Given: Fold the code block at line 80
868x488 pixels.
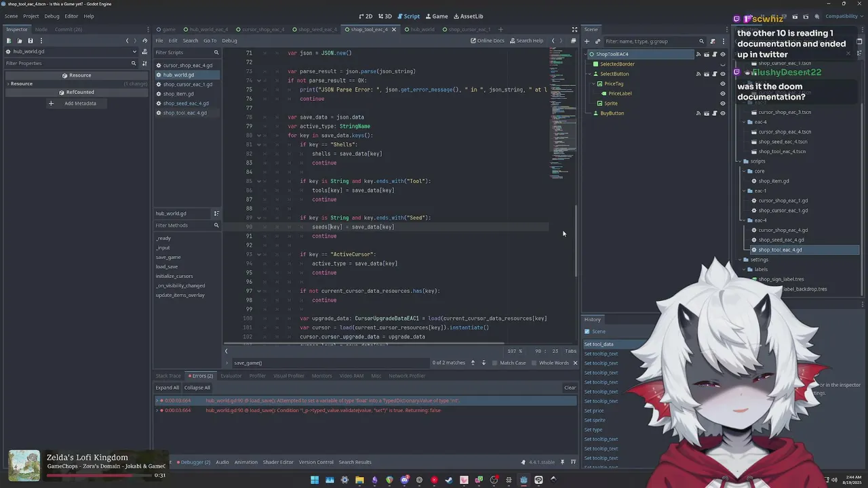Looking at the screenshot, I should click(258, 136).
